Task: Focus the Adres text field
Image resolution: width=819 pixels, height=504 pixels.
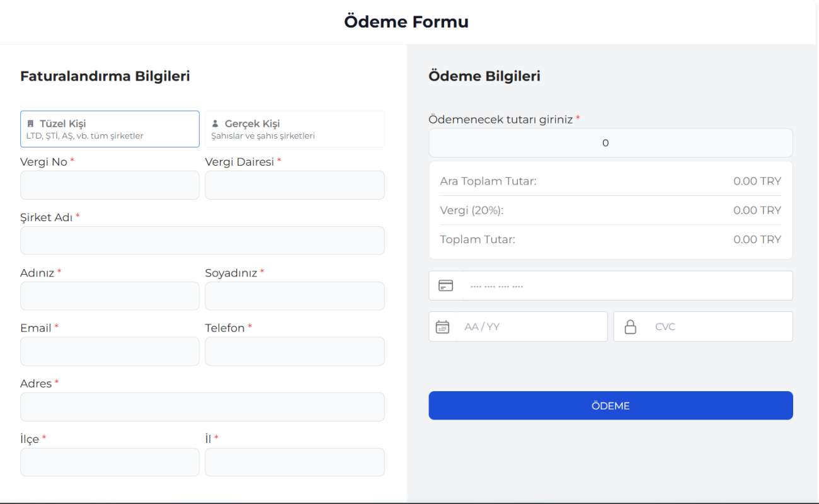Action: click(202, 407)
